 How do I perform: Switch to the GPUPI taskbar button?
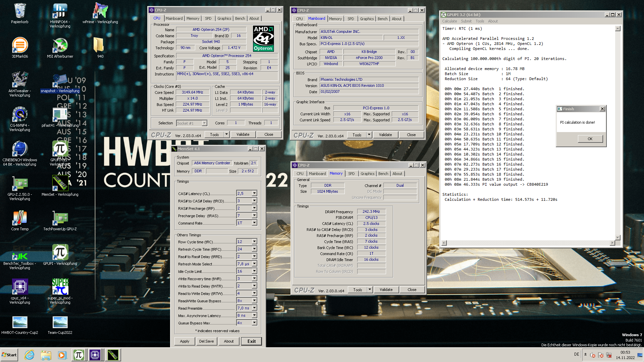79,355
